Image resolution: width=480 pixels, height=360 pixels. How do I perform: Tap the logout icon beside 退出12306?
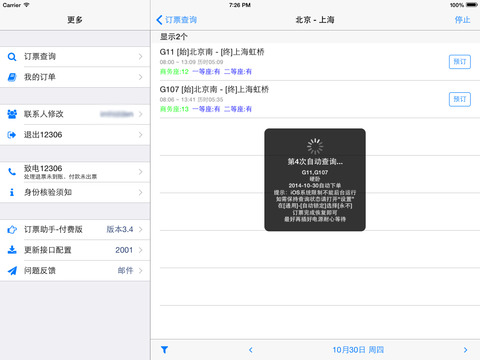12,135
